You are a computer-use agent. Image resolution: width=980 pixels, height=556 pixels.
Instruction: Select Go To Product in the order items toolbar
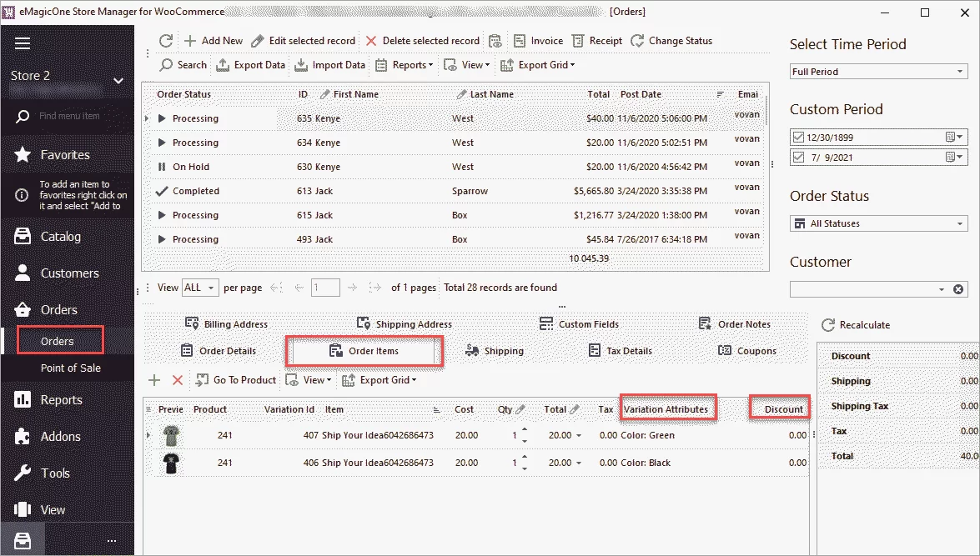[234, 380]
